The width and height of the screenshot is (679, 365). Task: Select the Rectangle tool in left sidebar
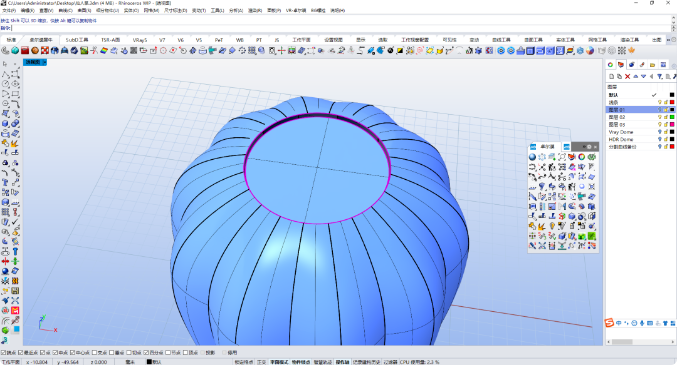(x=15, y=94)
